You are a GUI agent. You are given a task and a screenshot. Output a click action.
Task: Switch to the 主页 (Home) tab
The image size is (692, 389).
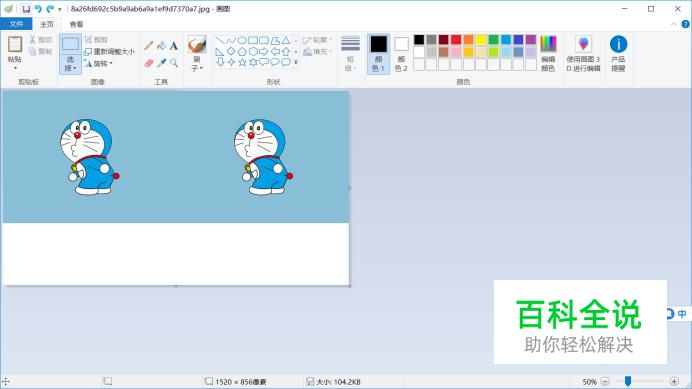[47, 24]
